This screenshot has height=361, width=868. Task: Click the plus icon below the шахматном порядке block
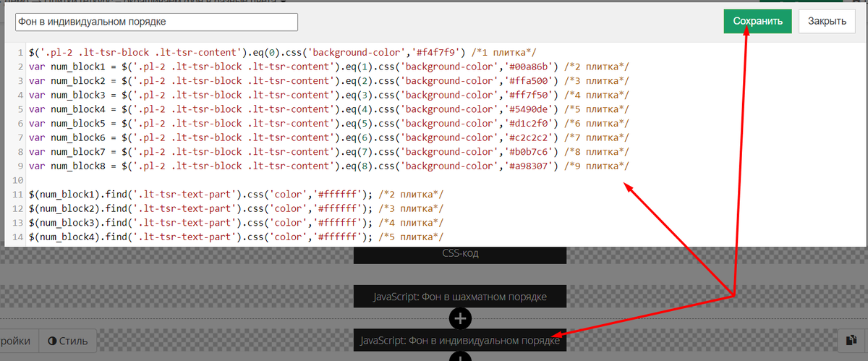tap(460, 318)
